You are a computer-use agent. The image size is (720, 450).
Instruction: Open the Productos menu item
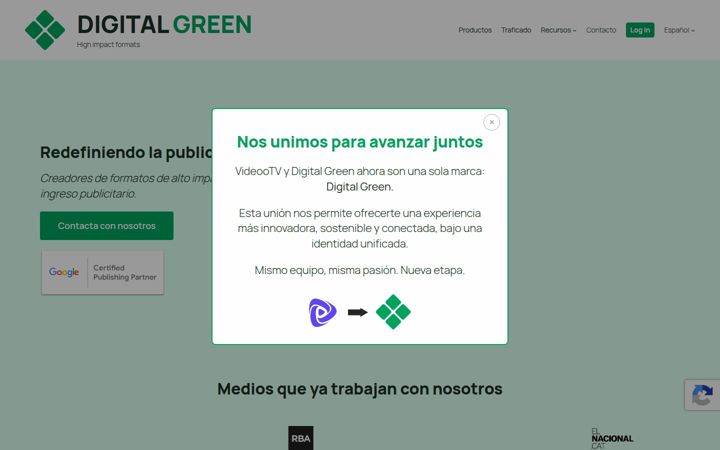(475, 30)
